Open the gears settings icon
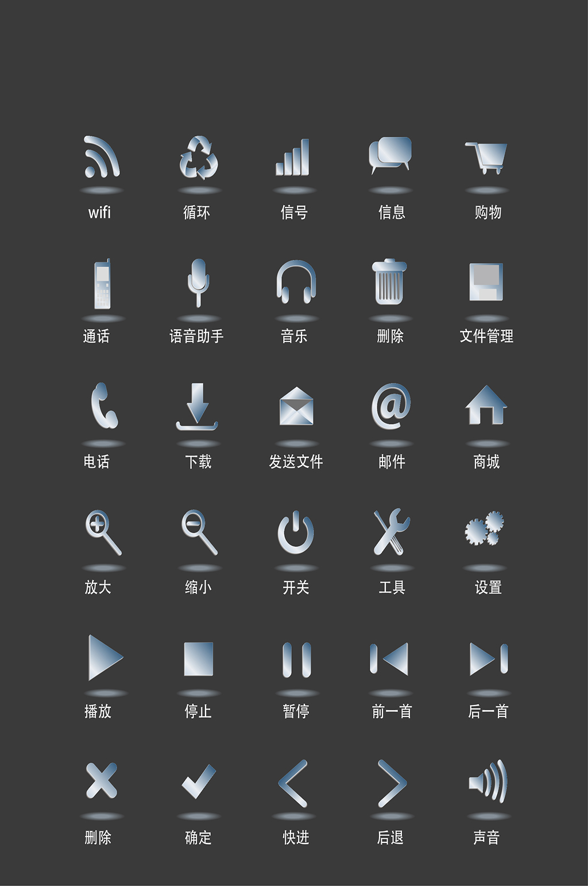Viewport: 588px width, 886px height. (485, 528)
